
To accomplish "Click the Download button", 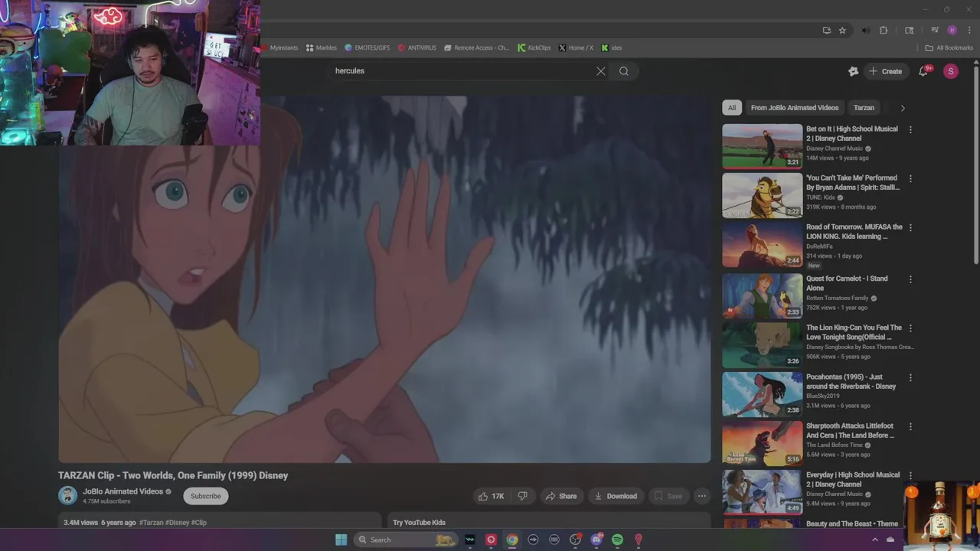I will tap(616, 496).
